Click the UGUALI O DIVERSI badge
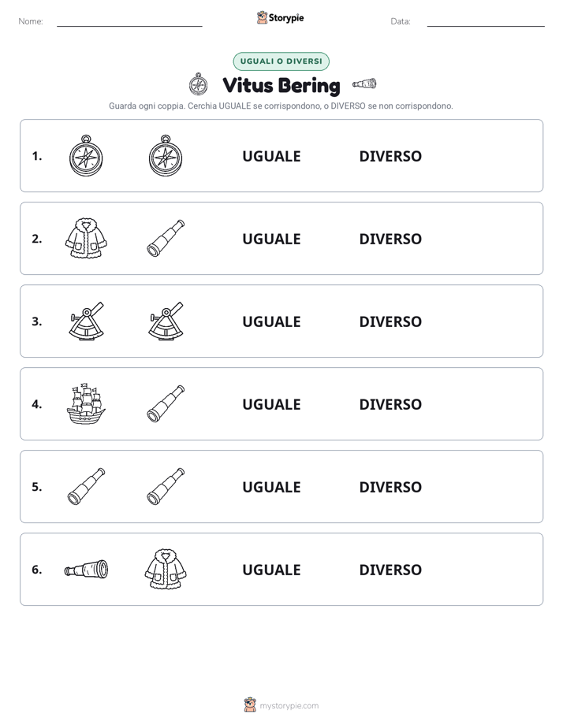The height and width of the screenshot is (728, 563). click(281, 61)
